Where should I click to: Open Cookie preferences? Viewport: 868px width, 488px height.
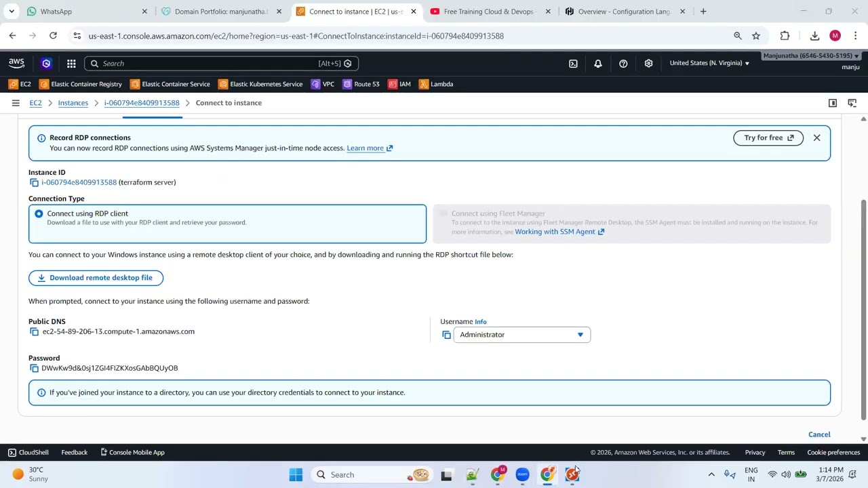pos(833,452)
